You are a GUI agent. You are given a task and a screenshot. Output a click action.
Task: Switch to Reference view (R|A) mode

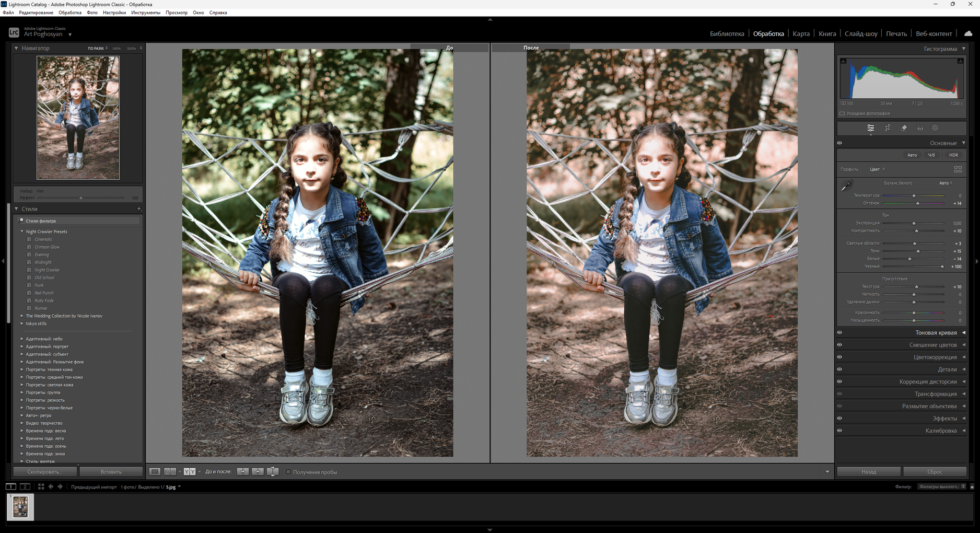tap(170, 471)
